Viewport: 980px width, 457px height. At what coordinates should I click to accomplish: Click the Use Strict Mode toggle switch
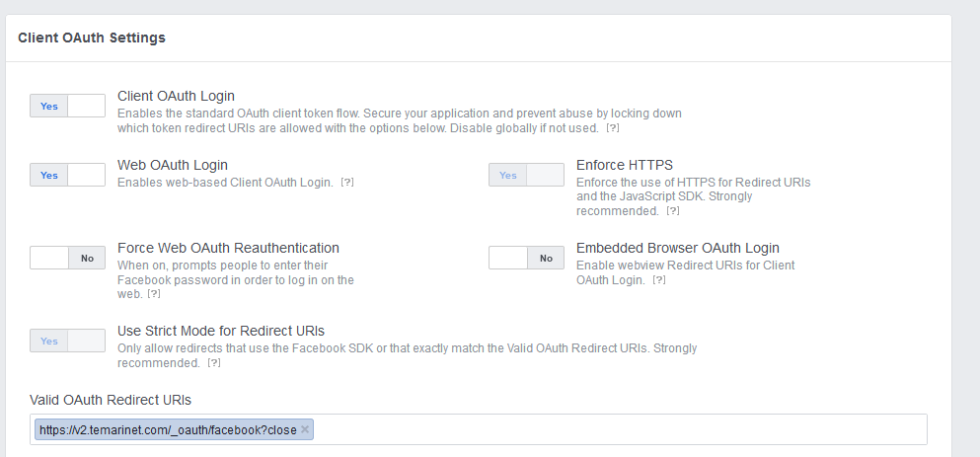pyautogui.click(x=67, y=341)
